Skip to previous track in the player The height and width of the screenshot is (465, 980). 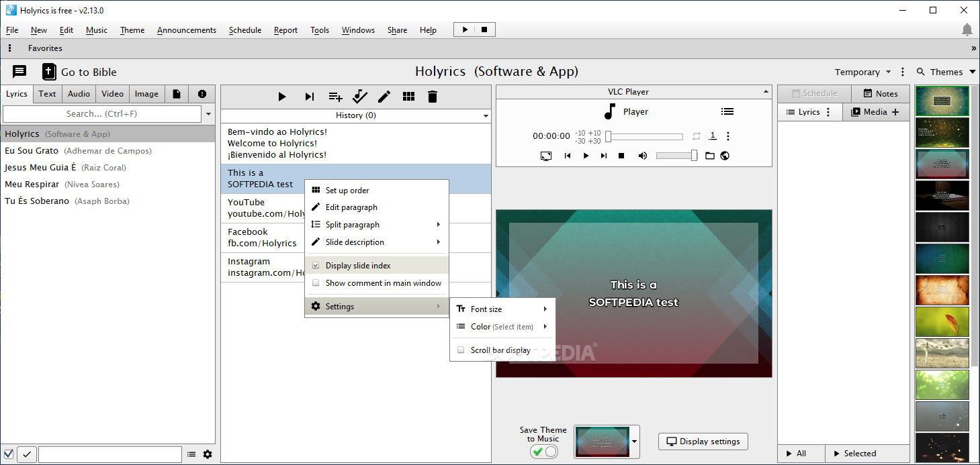click(568, 156)
